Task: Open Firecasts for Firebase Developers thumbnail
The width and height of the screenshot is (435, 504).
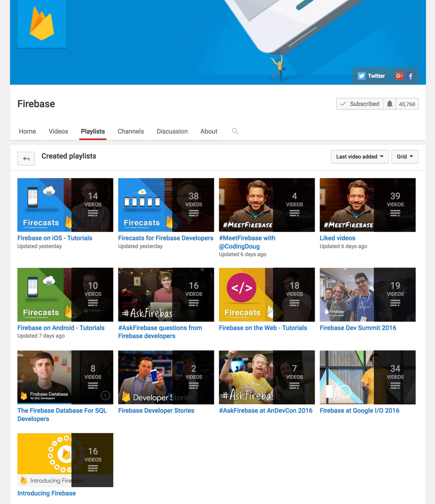Action: click(166, 205)
